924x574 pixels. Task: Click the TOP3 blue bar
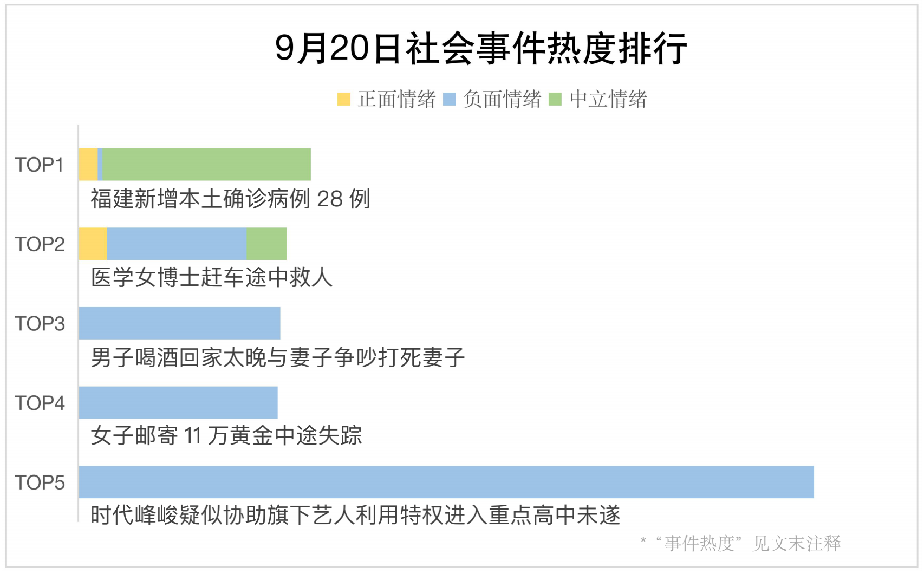[x=180, y=323]
